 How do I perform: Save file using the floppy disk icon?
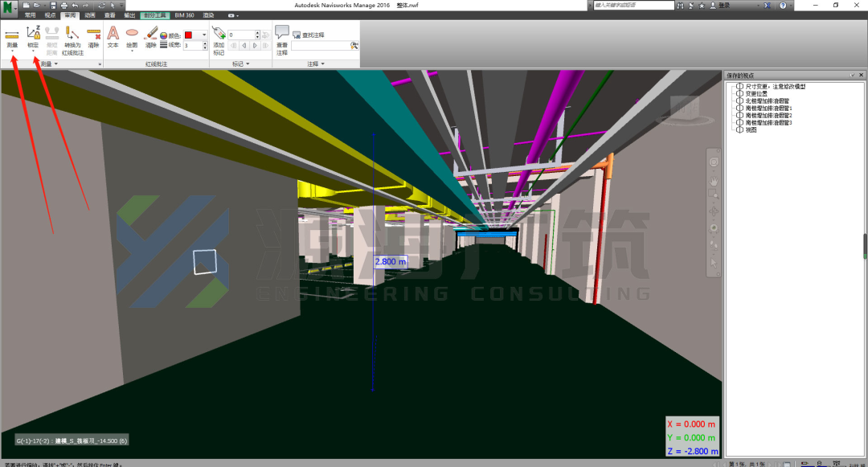tap(53, 6)
